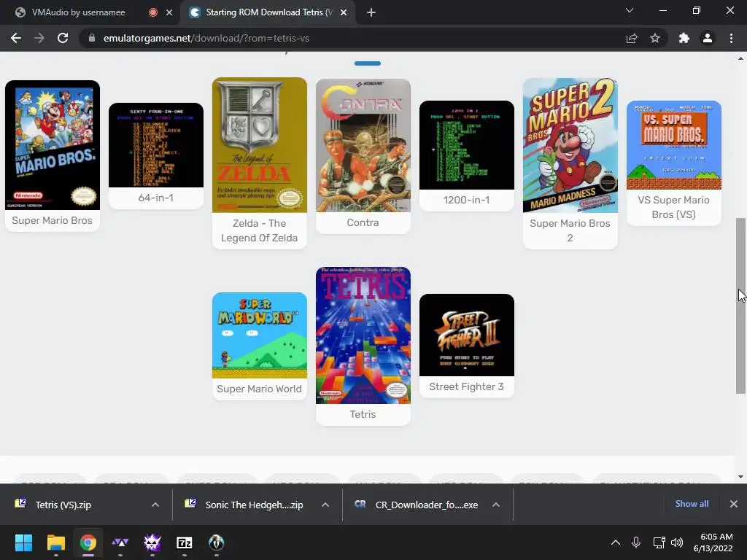
Task: Expand options for Tetris (VS).zip download
Action: tap(155, 505)
